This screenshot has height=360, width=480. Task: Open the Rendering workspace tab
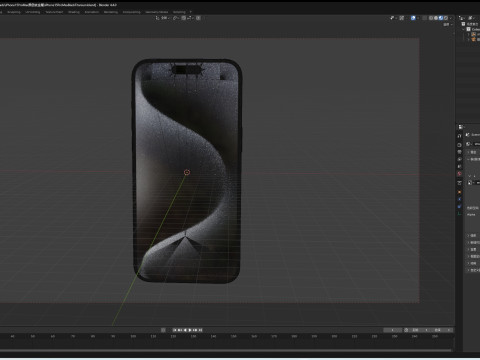point(111,12)
